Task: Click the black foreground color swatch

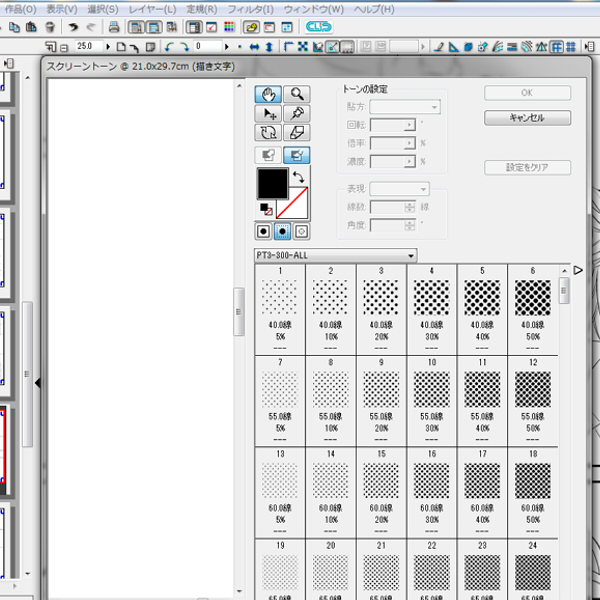Action: point(272,182)
